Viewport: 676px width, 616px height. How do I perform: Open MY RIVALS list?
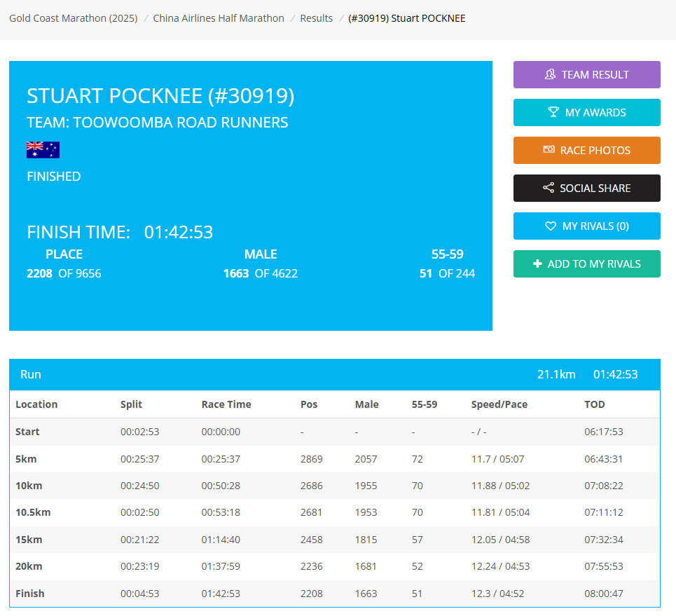coord(586,226)
